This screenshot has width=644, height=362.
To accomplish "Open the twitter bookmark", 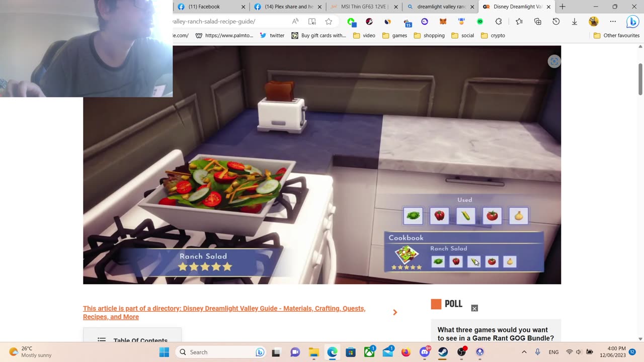I will coord(272,36).
